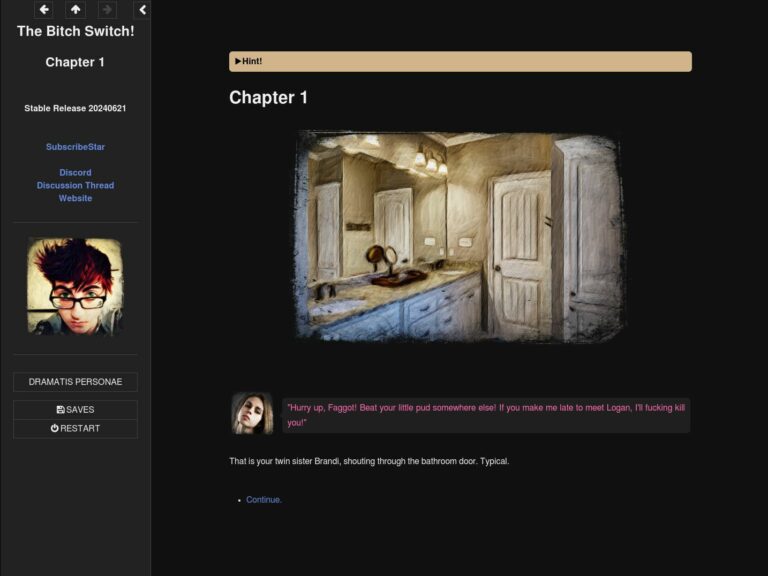Go back with the left arrow icon
768x576 pixels.
coord(44,9)
